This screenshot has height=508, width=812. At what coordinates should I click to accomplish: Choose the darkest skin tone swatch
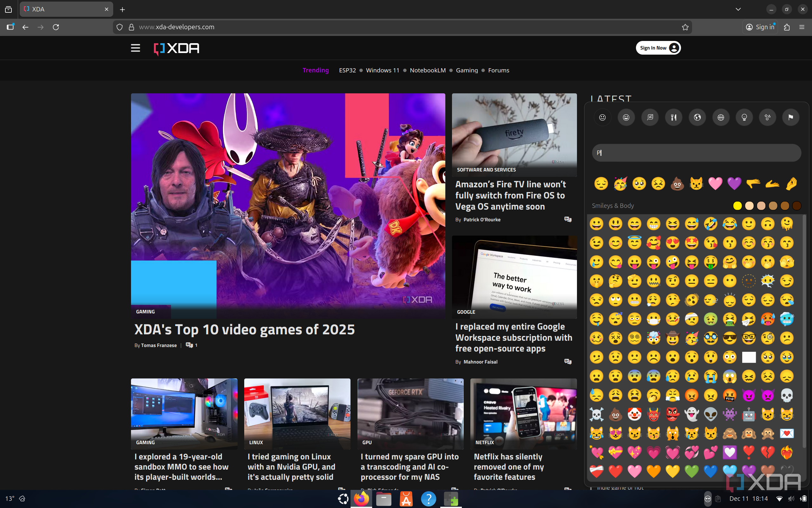tap(796, 206)
